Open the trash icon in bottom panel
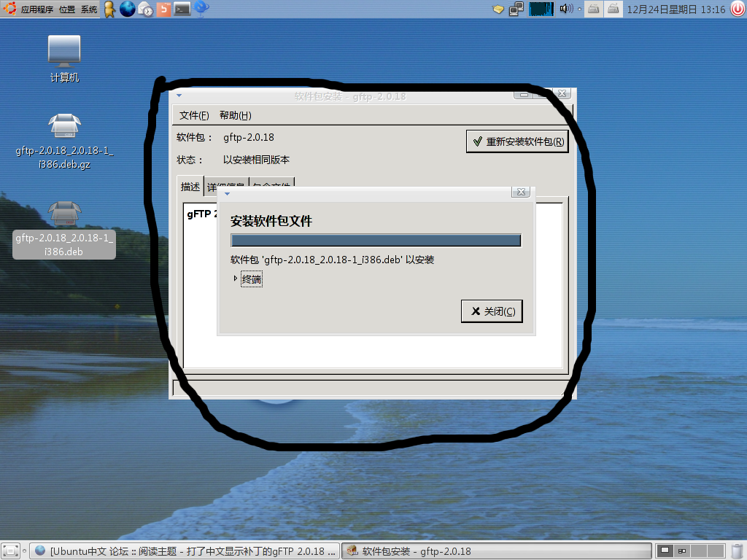Viewport: 747px width, 560px height. point(737,551)
